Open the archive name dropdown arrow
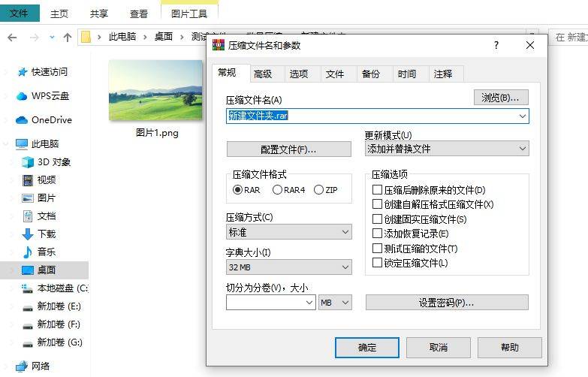This screenshot has width=588, height=377. (x=523, y=116)
